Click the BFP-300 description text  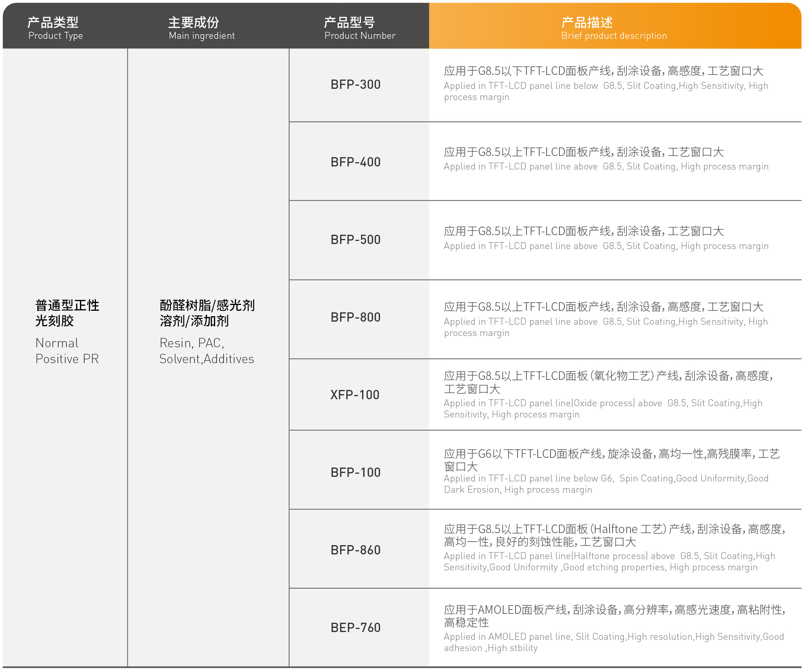pyautogui.click(x=606, y=83)
